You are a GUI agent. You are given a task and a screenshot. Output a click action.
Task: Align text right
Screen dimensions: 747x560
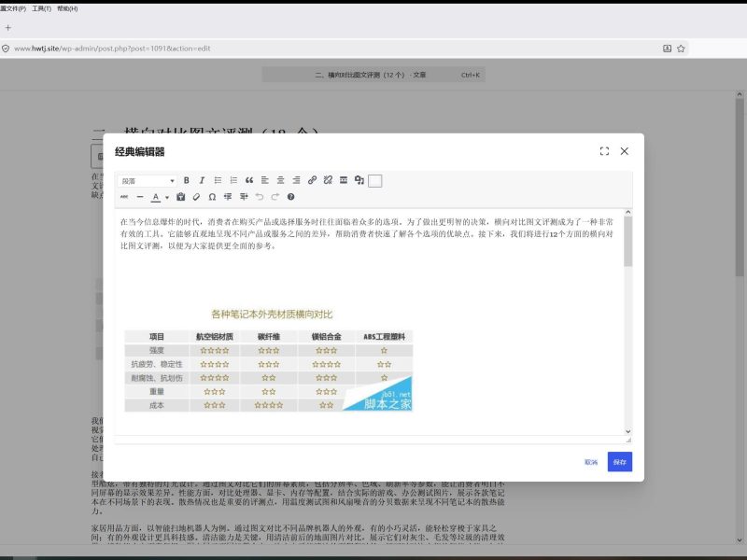296,180
